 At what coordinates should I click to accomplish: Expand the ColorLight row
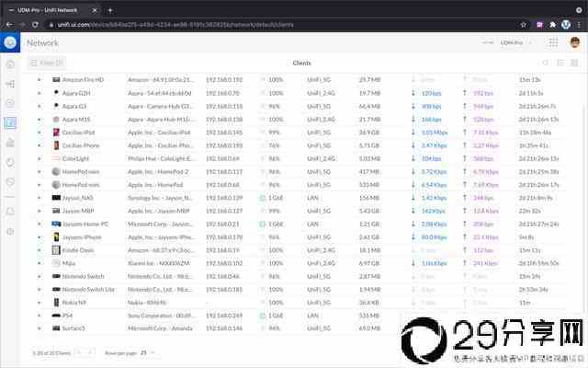[39, 158]
